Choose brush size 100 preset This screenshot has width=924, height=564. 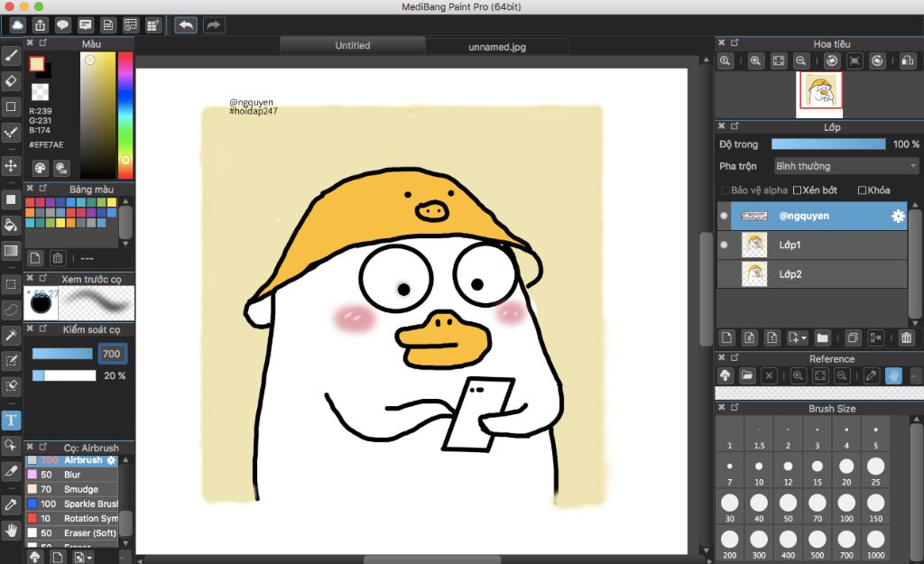coord(846,508)
